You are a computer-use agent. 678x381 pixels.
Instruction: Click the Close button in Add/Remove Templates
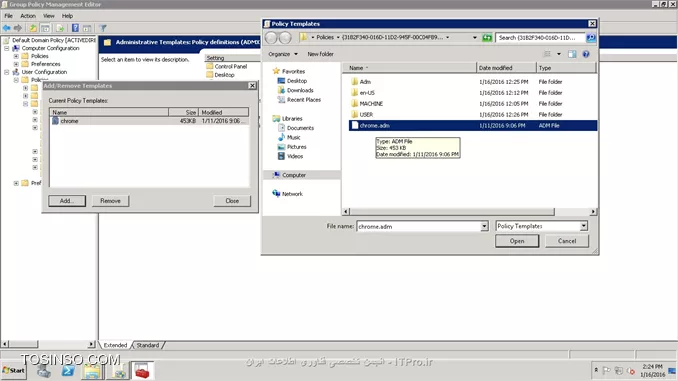232,201
